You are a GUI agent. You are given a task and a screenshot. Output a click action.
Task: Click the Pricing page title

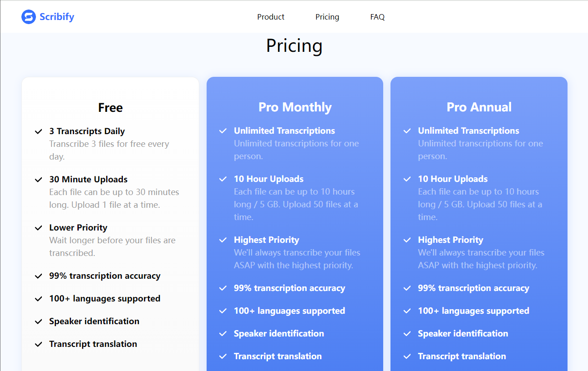tap(294, 46)
